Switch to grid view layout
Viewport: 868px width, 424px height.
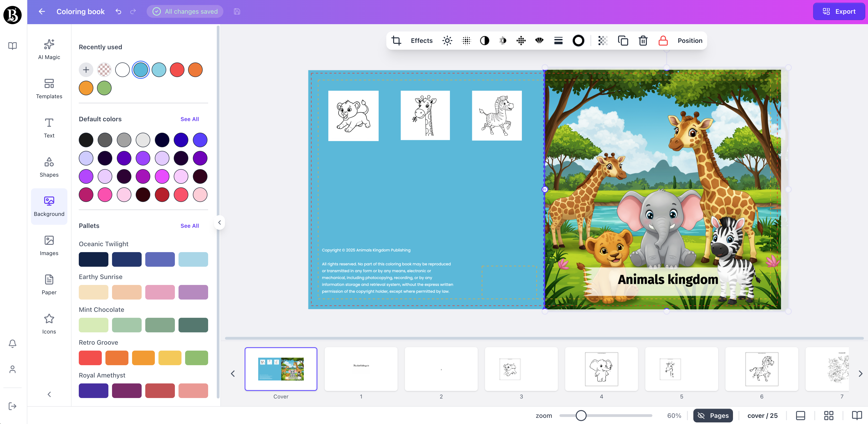(x=829, y=415)
